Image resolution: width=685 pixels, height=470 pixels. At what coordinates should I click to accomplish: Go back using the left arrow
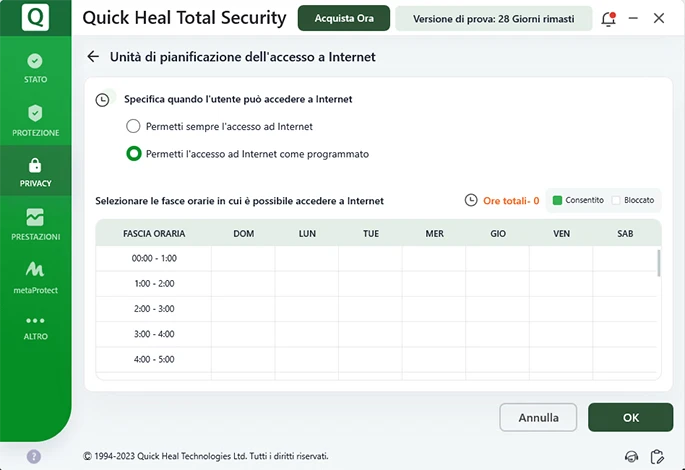(93, 57)
